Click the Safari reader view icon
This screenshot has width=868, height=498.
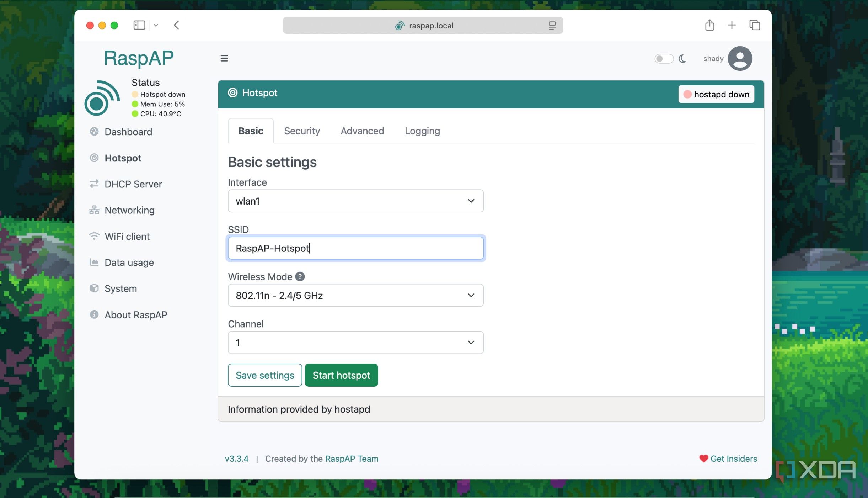[x=552, y=25]
